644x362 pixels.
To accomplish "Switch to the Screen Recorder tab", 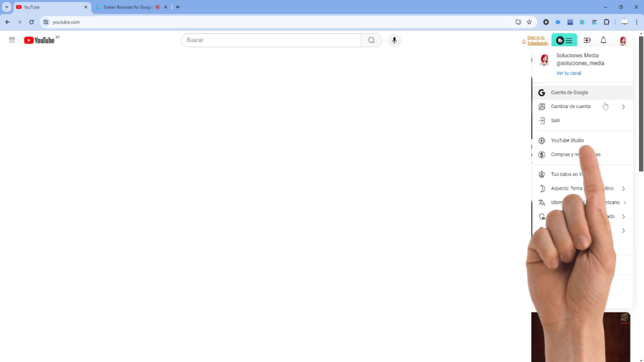I will tap(126, 8).
